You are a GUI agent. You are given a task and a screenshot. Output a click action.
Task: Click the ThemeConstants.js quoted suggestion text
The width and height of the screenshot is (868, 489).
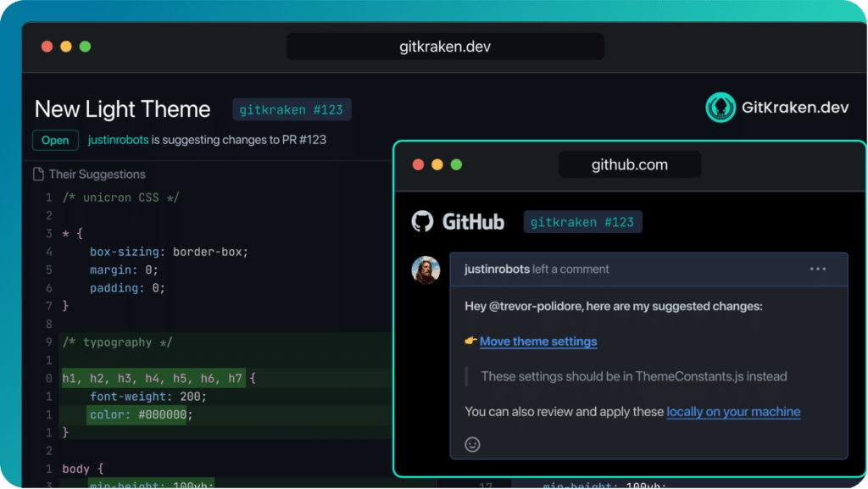coord(634,376)
